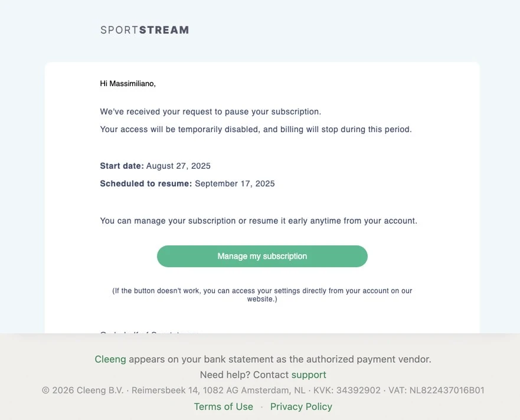Image resolution: width=520 pixels, height=420 pixels.
Task: Click the September 17, 2025 date
Action: pos(235,183)
